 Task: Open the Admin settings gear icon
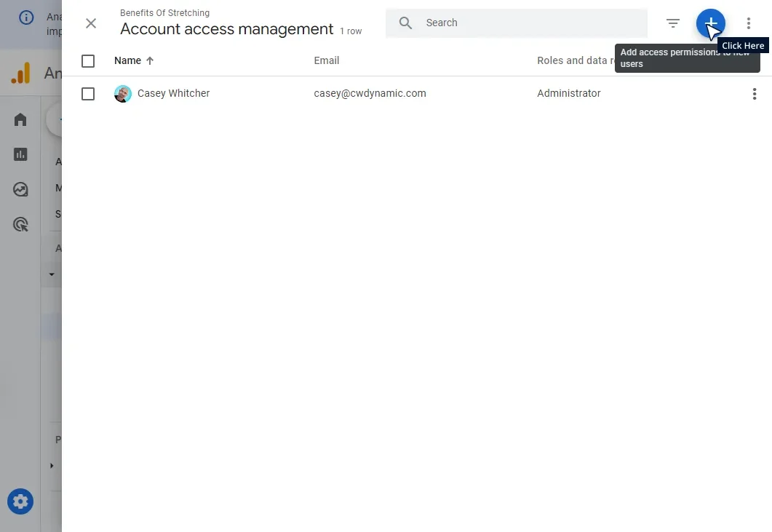pos(20,501)
